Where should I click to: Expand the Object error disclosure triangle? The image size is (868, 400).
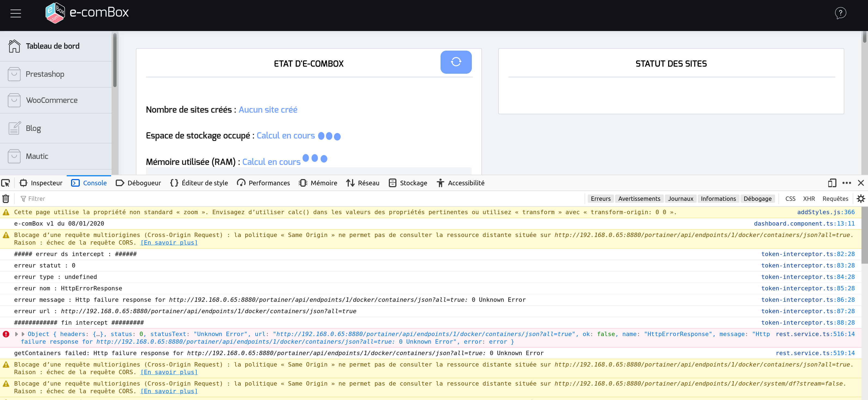pos(23,334)
